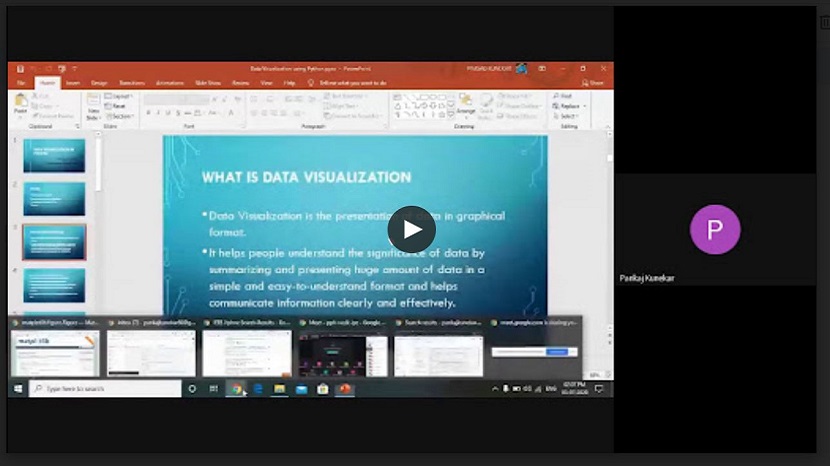
Task: Toggle Underline formatting in Font group
Action: click(168, 113)
